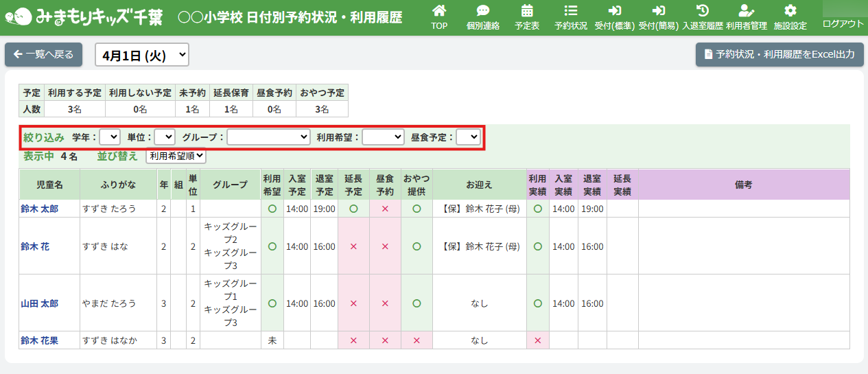Open 山田 太郎 child name link
The width and height of the screenshot is (868, 374).
[39, 303]
